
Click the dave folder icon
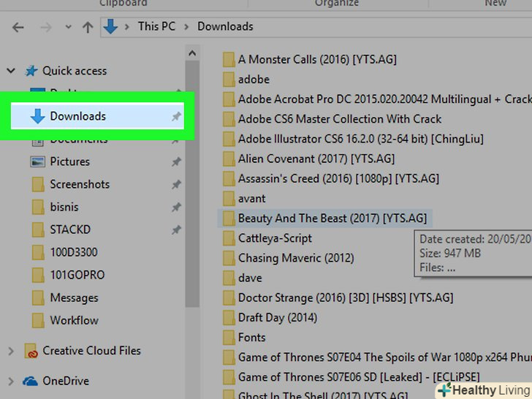229,278
